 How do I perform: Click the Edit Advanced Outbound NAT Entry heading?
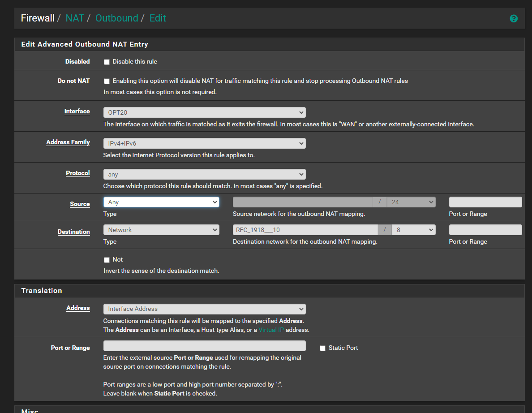click(85, 44)
